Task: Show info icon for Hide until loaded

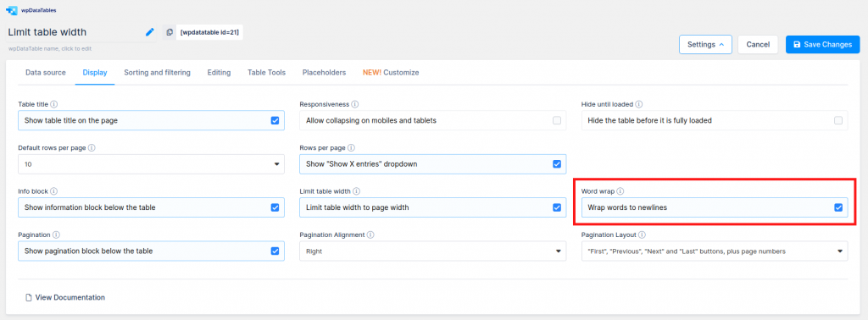Action: coord(639,104)
